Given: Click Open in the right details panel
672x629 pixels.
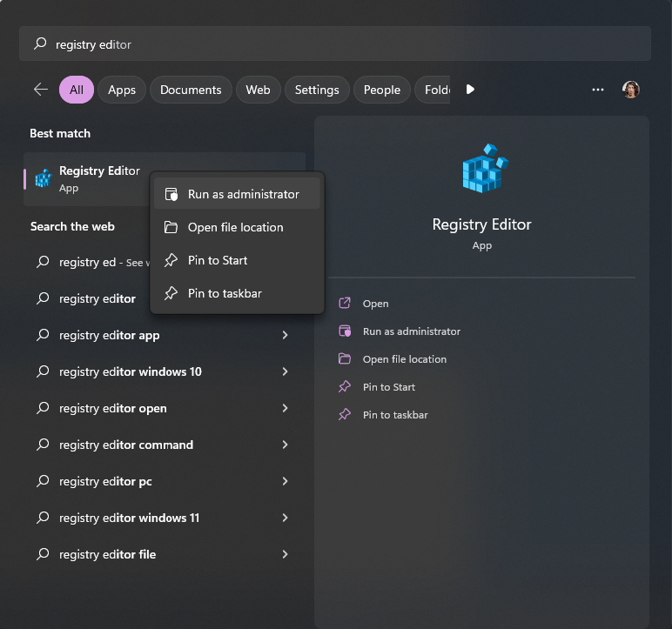Looking at the screenshot, I should tap(375, 304).
